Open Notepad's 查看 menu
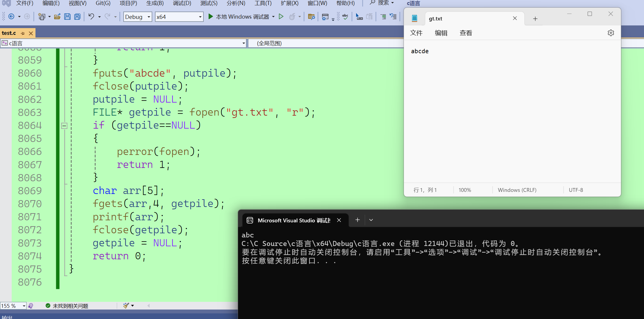Viewport: 644px width, 319px height. pos(466,33)
